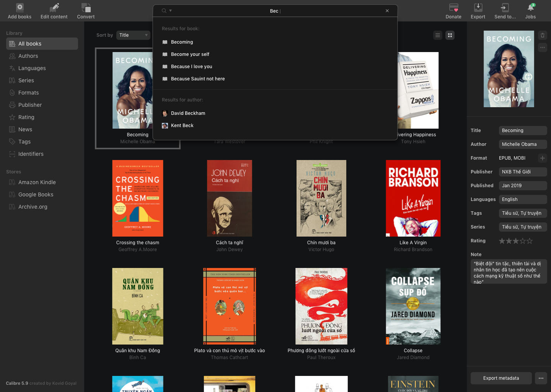Select the Delivering Happiness book cover
The width and height of the screenshot is (551, 392).
point(418,90)
